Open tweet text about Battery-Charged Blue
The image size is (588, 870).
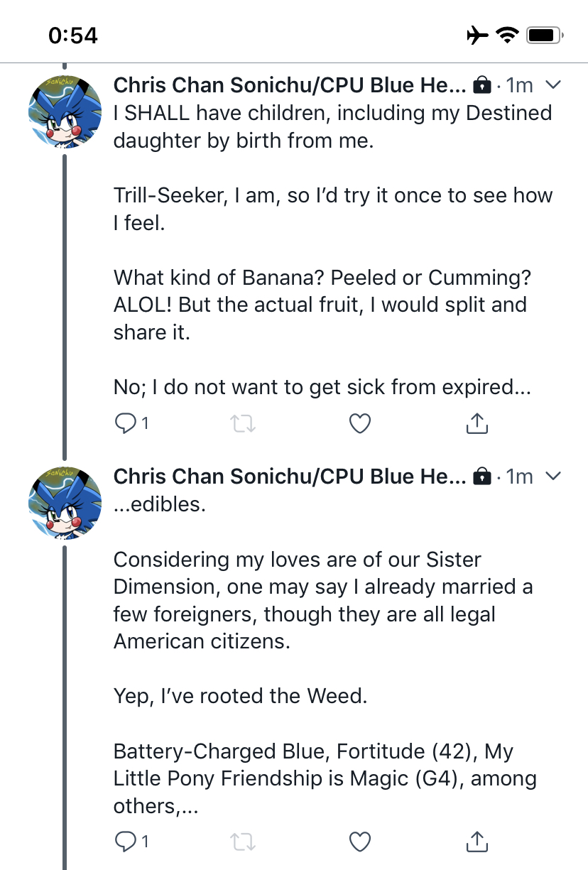pos(325,778)
